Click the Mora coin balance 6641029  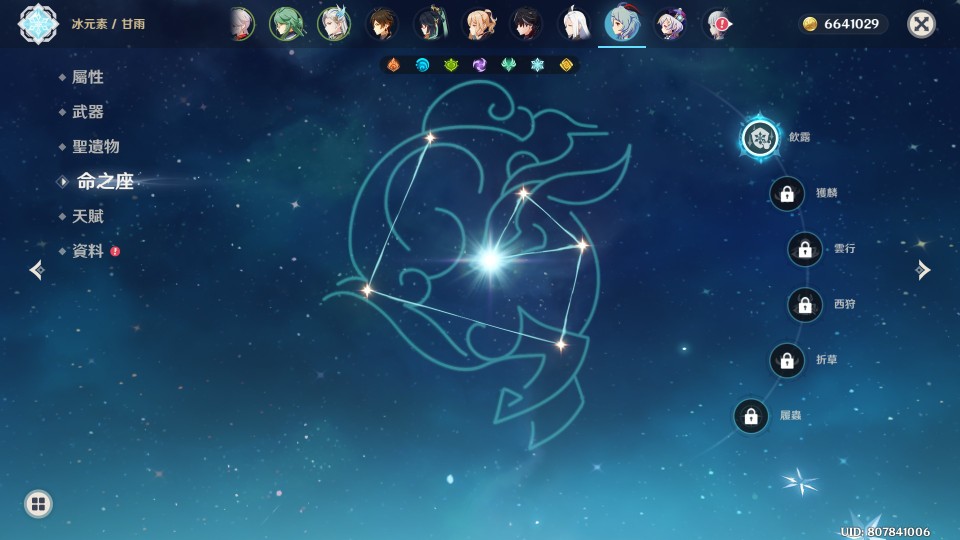[843, 24]
